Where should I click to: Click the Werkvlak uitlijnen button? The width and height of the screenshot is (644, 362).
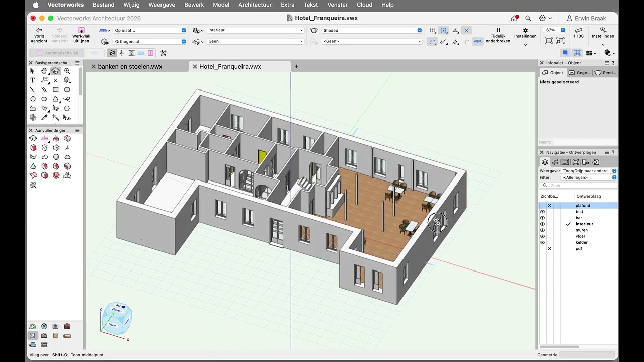pyautogui.click(x=81, y=35)
